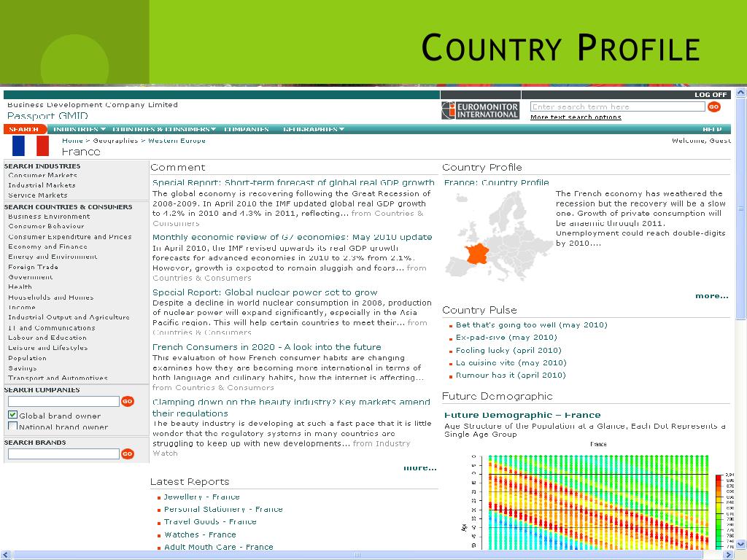This screenshot has width=747, height=560.
Task: Select Consumer Behaviour category
Action: (46, 226)
